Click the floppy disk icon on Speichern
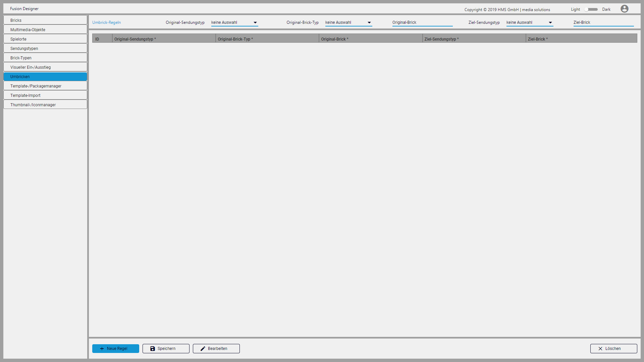 [153, 349]
